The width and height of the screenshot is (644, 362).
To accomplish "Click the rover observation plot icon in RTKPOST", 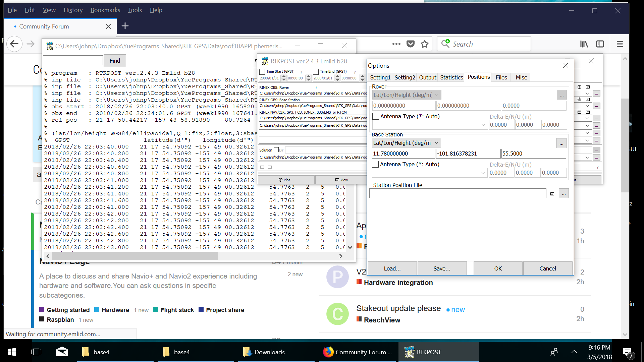I will coord(579,87).
